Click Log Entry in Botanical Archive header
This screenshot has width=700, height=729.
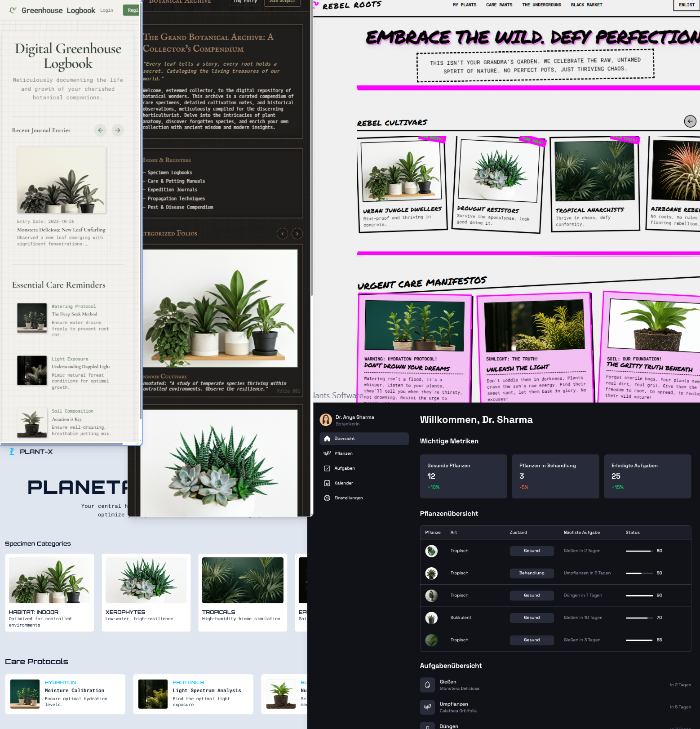[245, 2]
